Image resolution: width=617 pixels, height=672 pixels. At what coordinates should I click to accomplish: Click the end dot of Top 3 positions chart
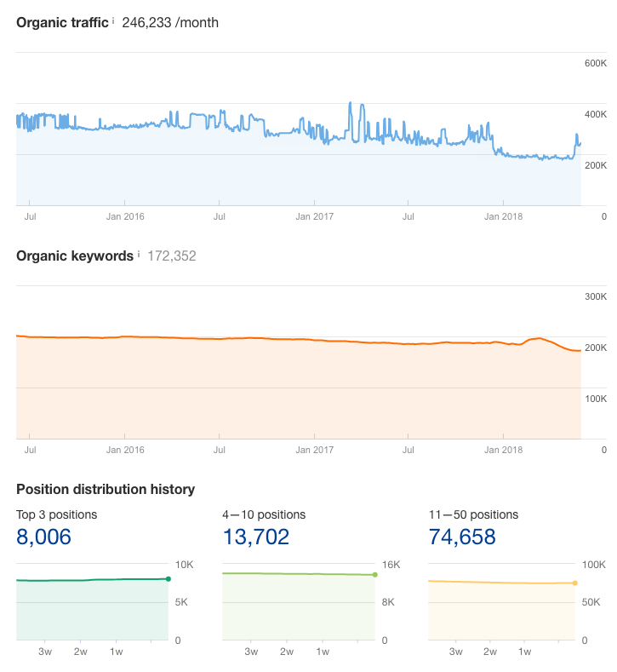click(169, 579)
